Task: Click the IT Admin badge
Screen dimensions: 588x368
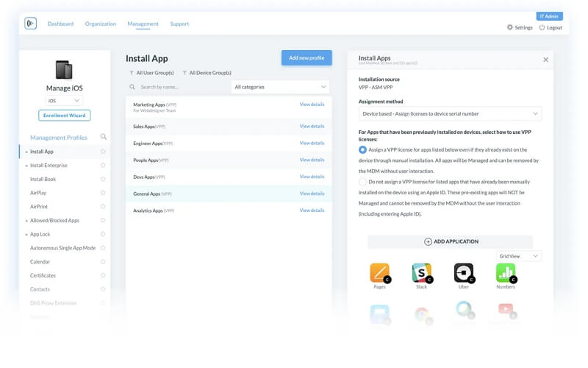Action: point(549,16)
